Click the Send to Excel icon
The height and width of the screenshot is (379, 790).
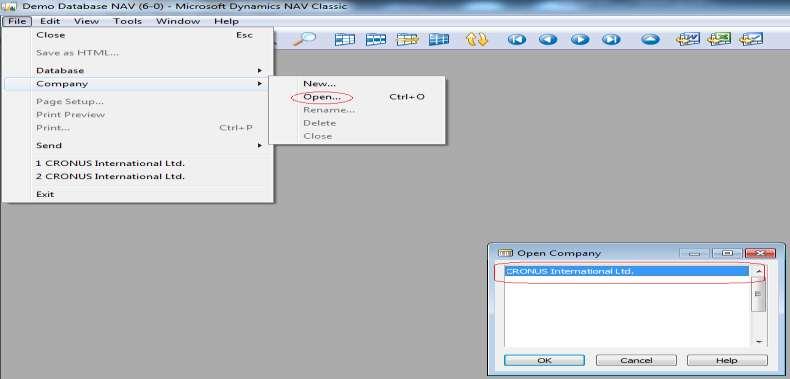pos(719,39)
